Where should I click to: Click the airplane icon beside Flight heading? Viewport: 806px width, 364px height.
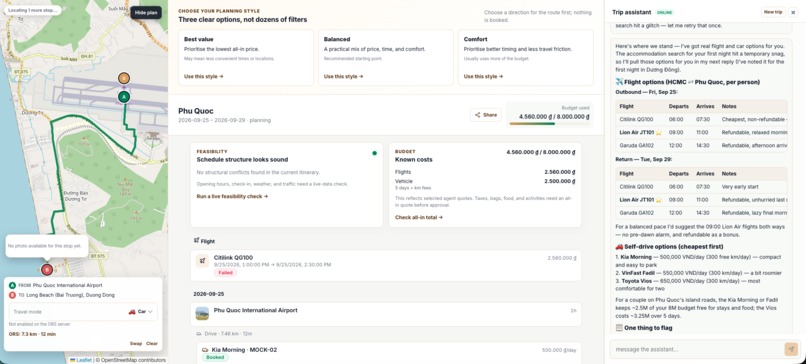tap(196, 241)
